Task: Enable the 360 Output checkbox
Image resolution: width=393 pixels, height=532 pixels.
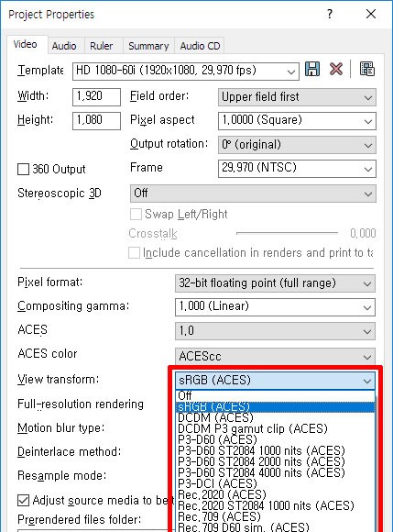Action: pos(23,170)
